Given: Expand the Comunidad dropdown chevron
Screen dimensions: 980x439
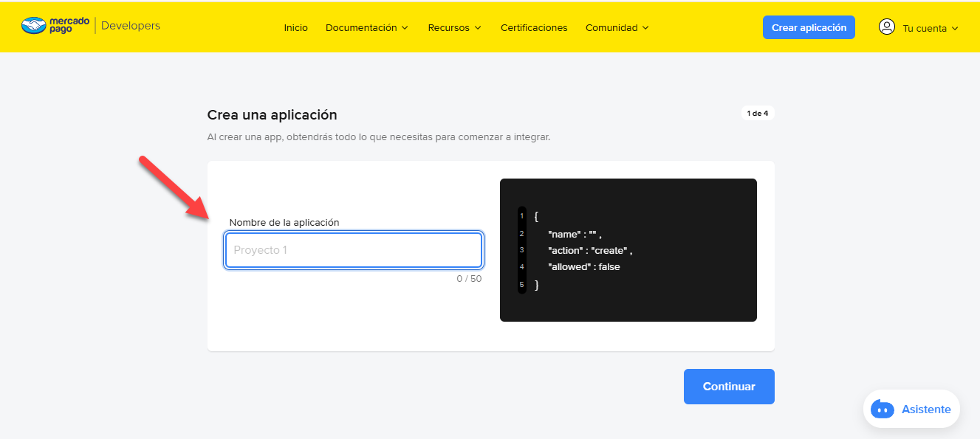Looking at the screenshot, I should (645, 28).
